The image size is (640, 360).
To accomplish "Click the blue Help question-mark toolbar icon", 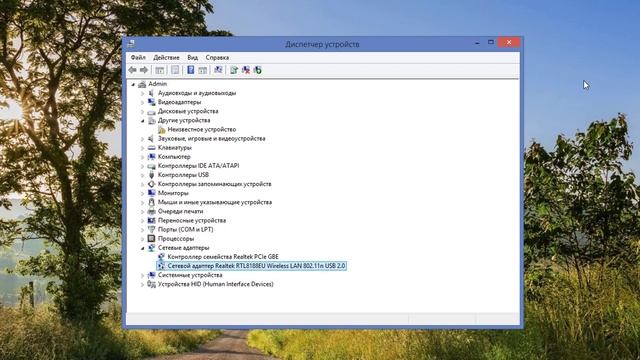I will pyautogui.click(x=191, y=70).
